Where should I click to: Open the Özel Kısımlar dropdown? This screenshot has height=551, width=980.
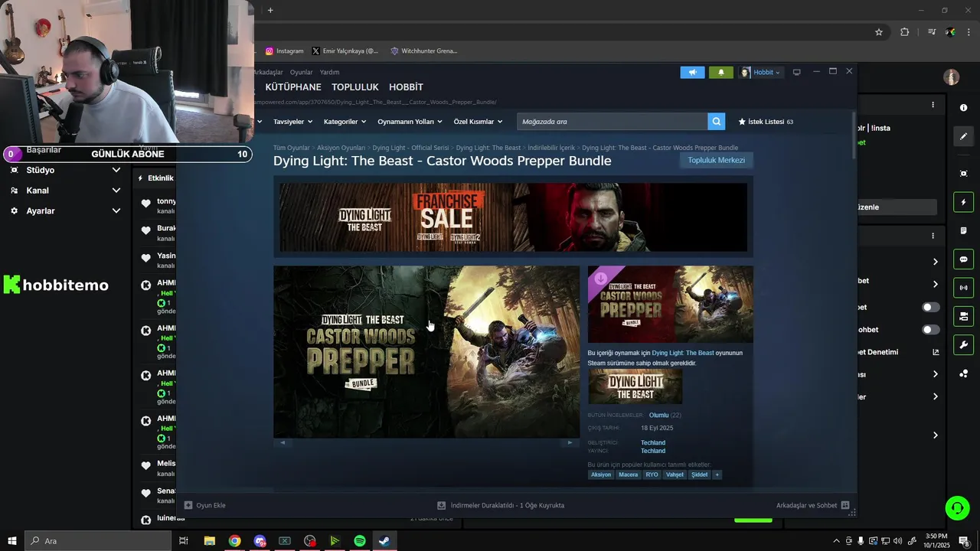click(x=478, y=122)
